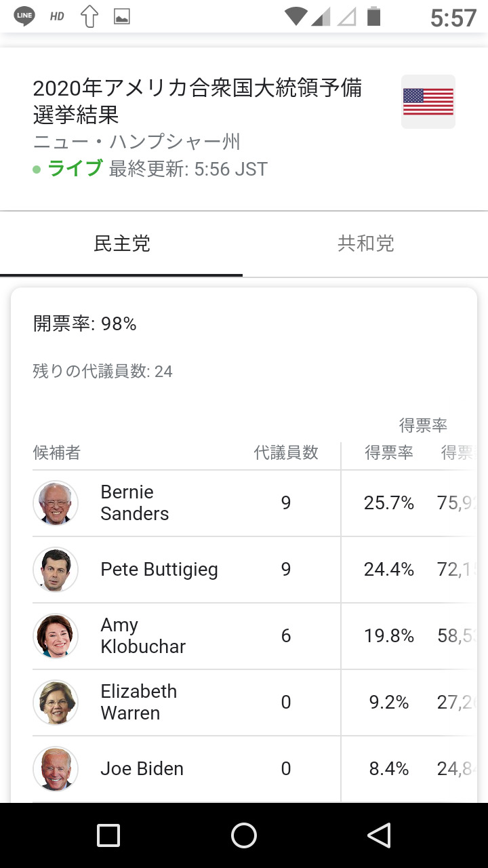This screenshot has height=868, width=488.
Task: Tap Joe Biden's profile photo
Action: point(56,769)
